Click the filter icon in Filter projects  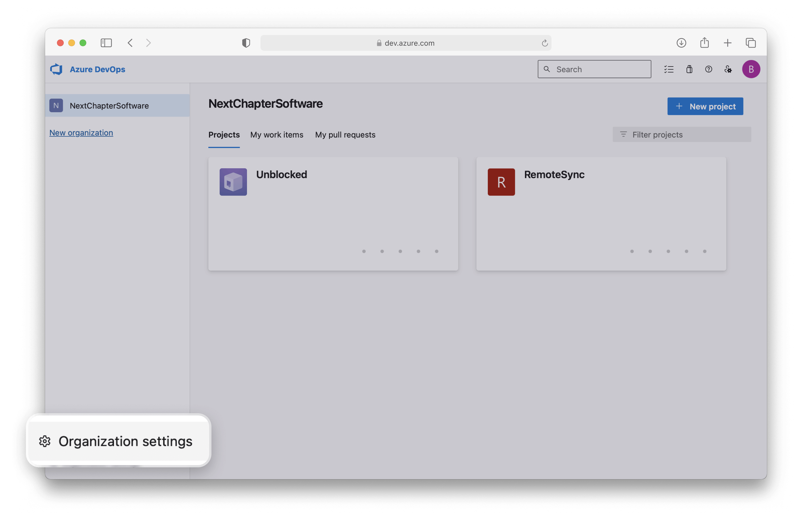coord(623,134)
